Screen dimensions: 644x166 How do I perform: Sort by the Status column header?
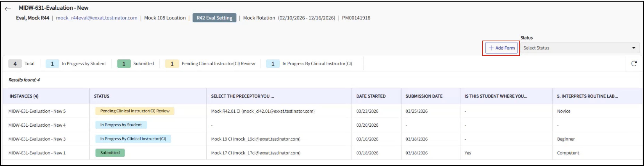(102, 96)
